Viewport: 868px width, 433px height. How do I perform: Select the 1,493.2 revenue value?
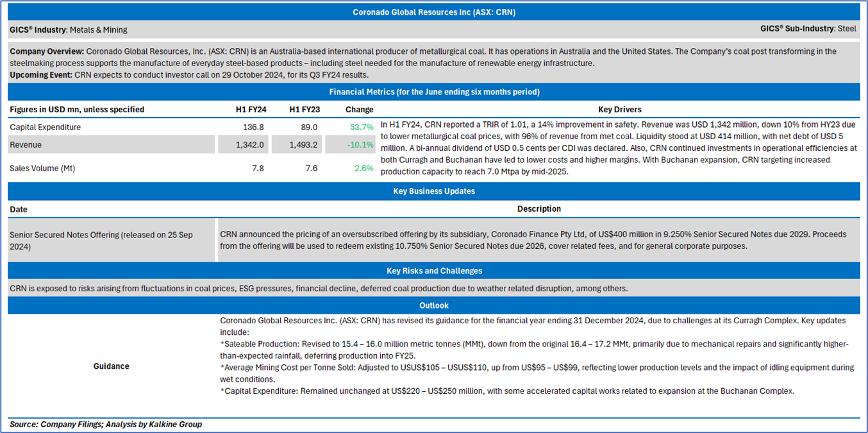tap(303, 145)
